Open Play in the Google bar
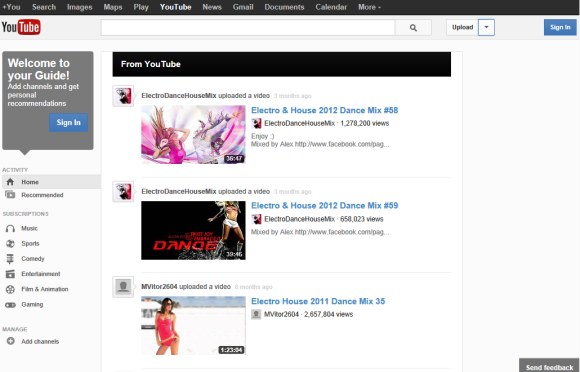 tap(141, 7)
